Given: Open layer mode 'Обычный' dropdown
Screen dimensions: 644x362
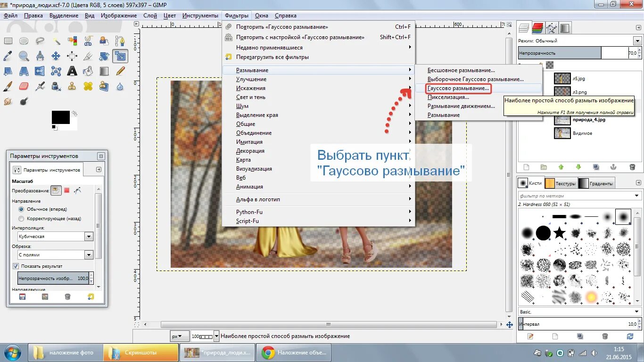Looking at the screenshot, I should pos(638,41).
